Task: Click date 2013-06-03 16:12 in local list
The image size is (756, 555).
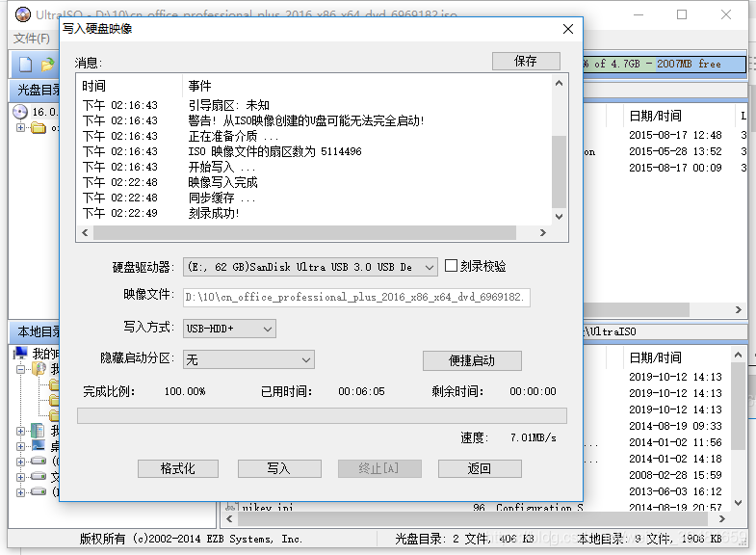Action: coord(675,491)
